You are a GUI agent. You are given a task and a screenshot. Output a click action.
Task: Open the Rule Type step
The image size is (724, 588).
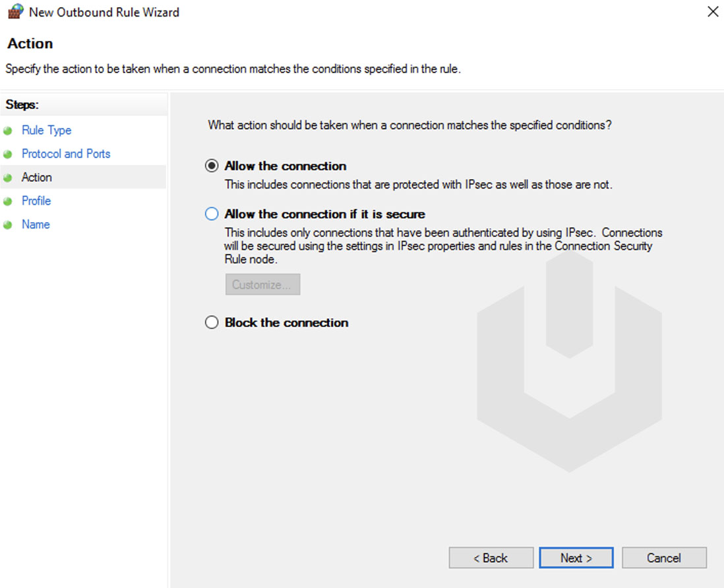pyautogui.click(x=46, y=131)
